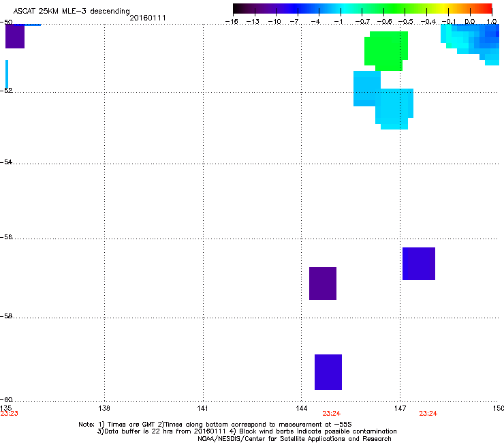Click the -0.6 color bar label
Screen dimensions: 504x443
384,22
